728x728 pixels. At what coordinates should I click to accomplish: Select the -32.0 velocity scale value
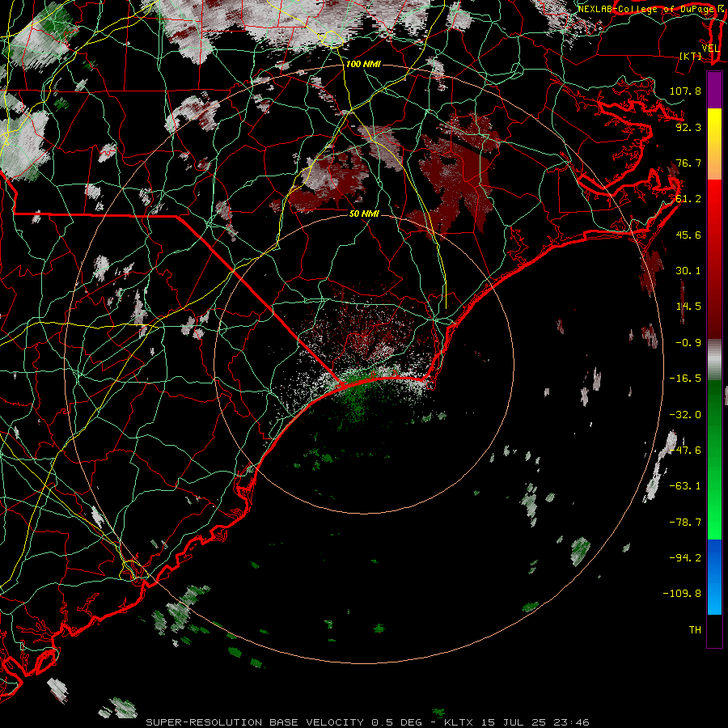click(685, 415)
